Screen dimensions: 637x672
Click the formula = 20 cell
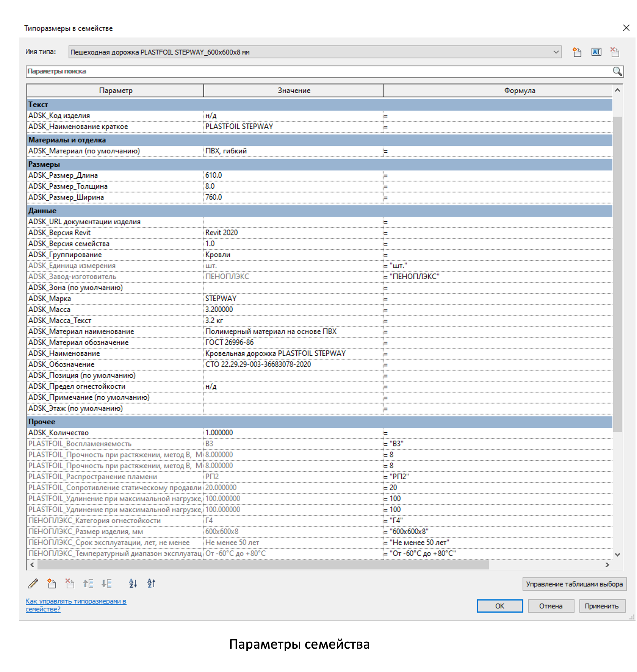tap(498, 488)
